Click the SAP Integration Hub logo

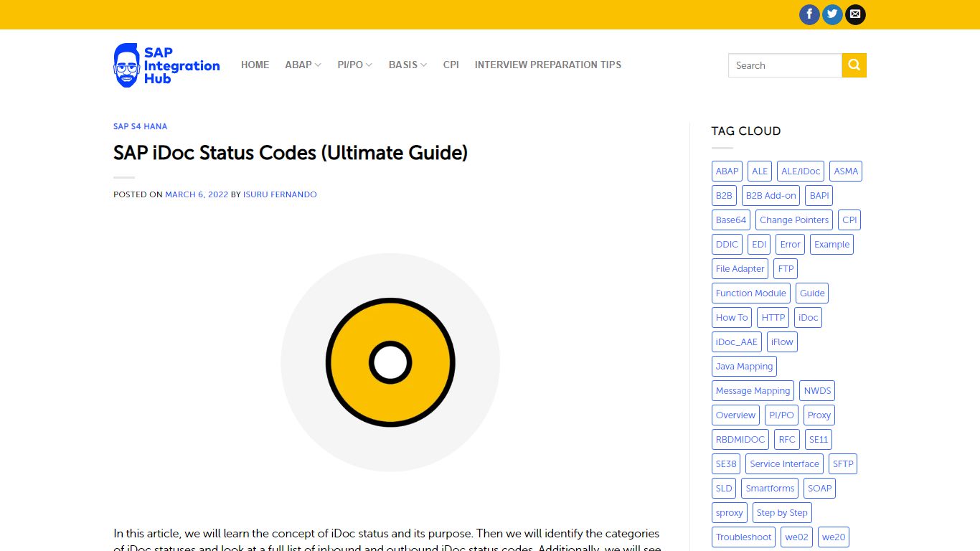click(x=167, y=65)
